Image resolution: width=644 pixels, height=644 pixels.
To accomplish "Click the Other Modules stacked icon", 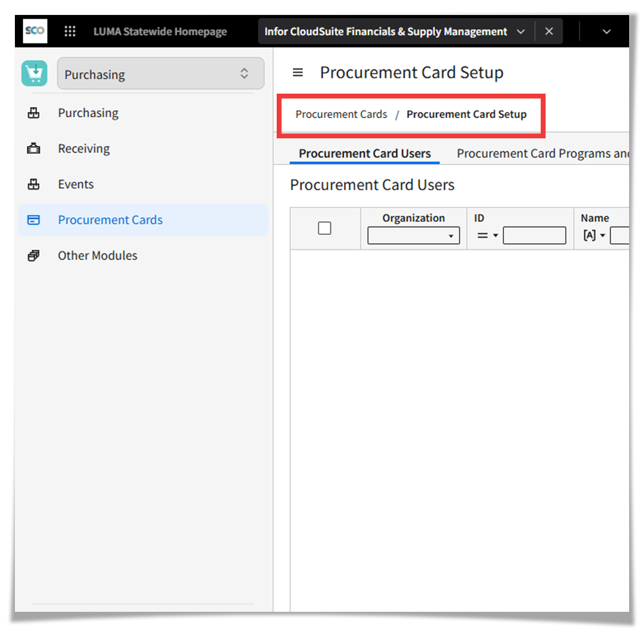I will pyautogui.click(x=33, y=255).
